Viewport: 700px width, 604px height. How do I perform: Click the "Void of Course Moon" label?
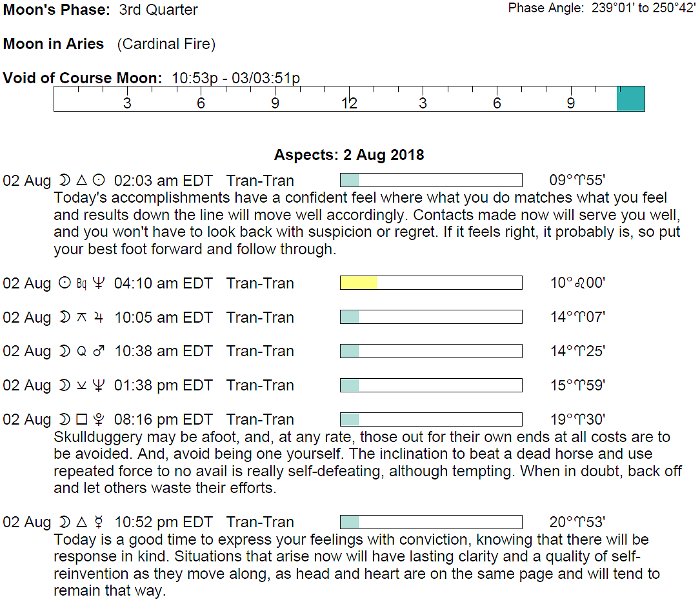tap(83, 78)
